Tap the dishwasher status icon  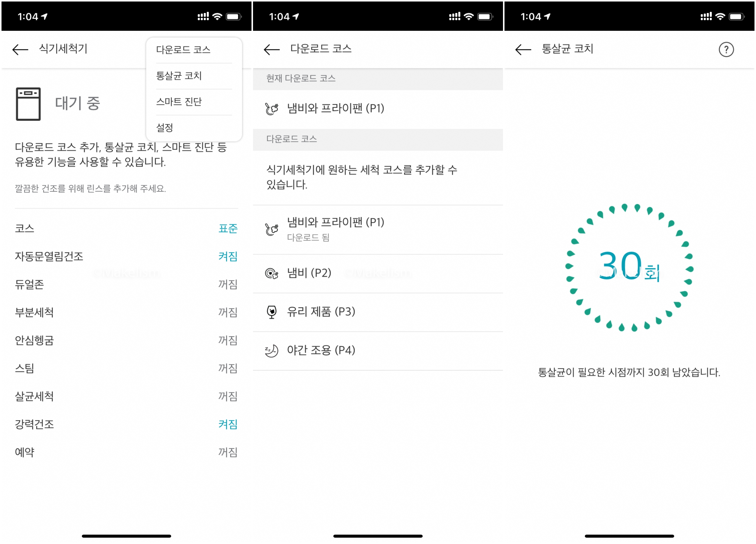pyautogui.click(x=28, y=104)
